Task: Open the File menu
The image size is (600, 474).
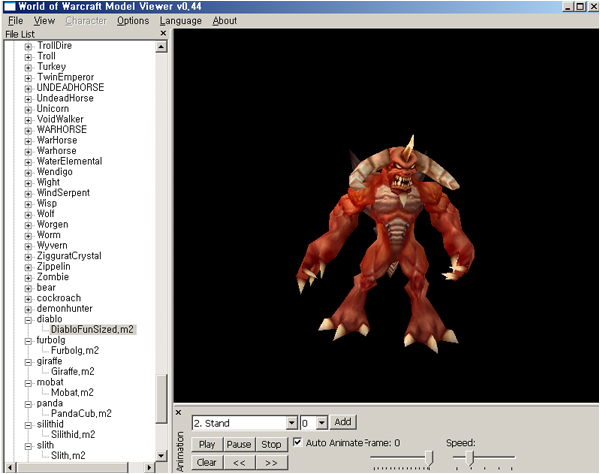Action: click(x=15, y=20)
